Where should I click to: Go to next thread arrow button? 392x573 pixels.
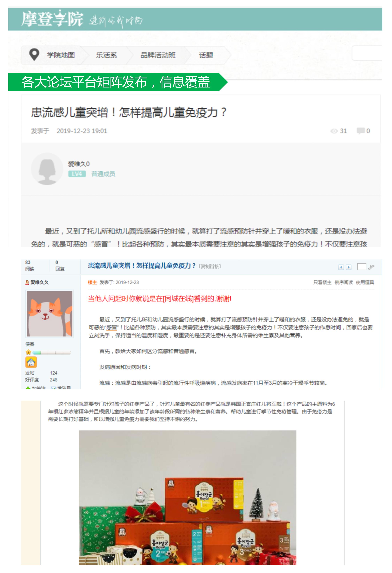click(349, 267)
